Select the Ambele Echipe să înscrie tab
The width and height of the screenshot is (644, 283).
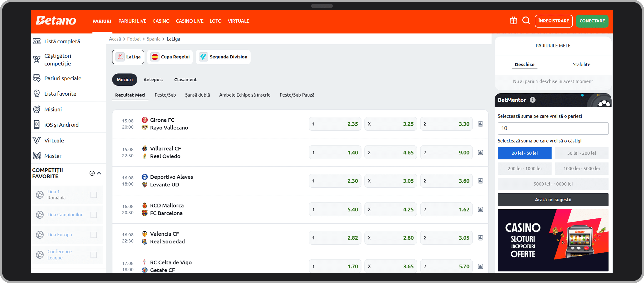click(245, 95)
